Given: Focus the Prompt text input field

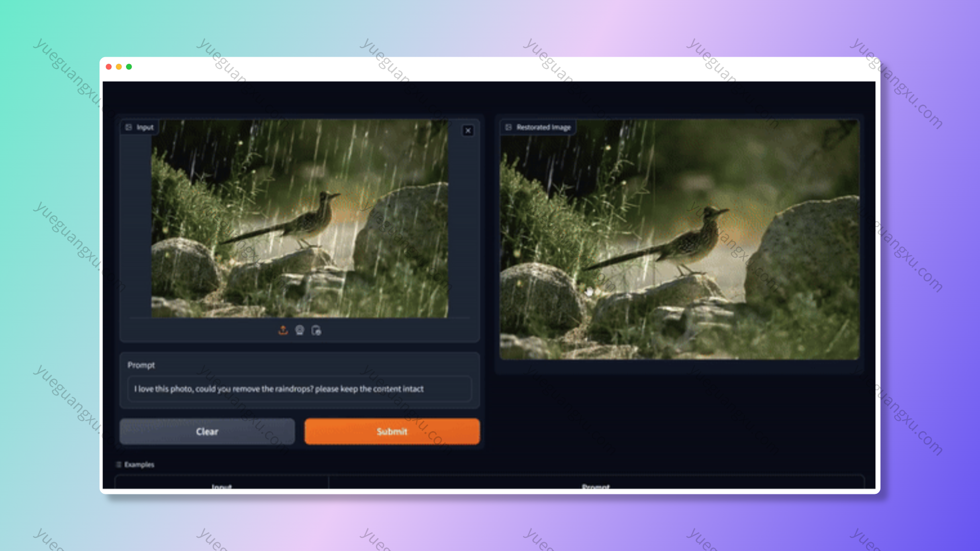Looking at the screenshot, I should (299, 389).
